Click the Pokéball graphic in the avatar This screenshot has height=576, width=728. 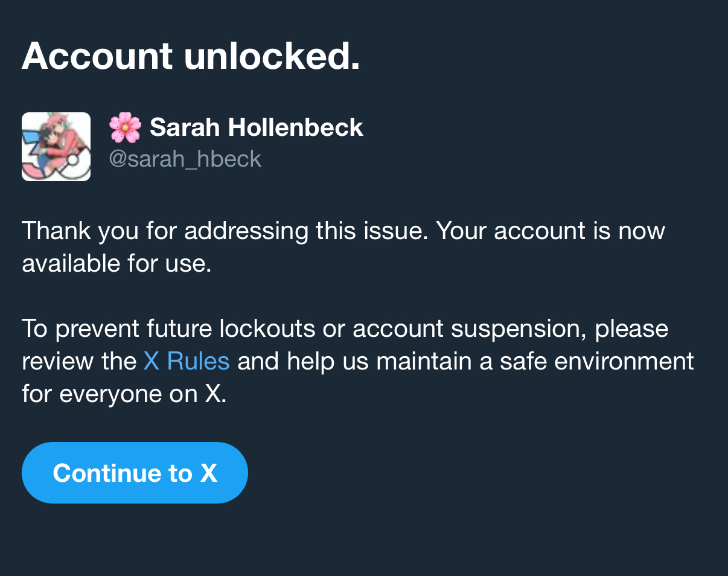tap(74, 163)
